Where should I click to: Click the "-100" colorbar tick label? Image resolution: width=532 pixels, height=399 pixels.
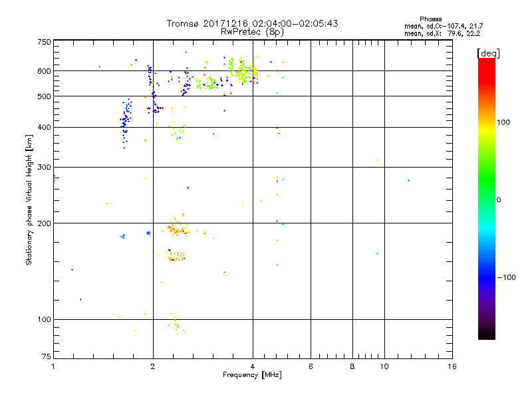(x=506, y=277)
